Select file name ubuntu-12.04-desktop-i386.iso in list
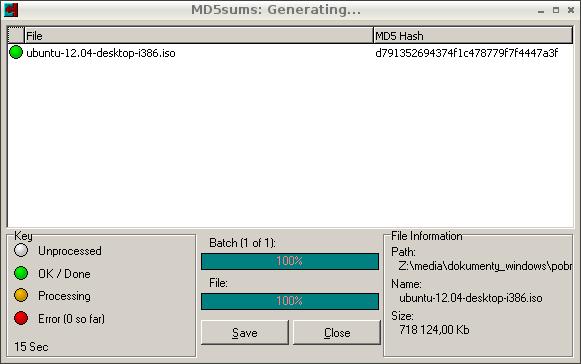This screenshot has width=581, height=364. pos(101,53)
